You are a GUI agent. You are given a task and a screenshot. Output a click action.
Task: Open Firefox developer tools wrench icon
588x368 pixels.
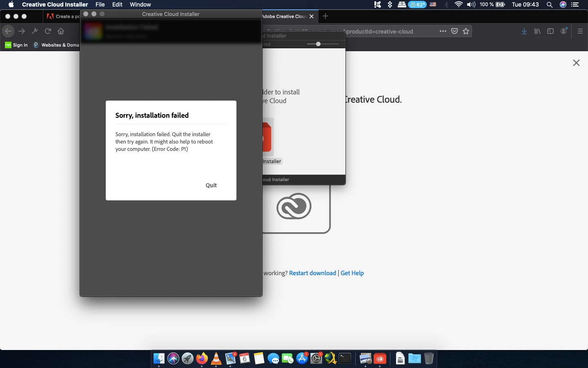click(35, 31)
